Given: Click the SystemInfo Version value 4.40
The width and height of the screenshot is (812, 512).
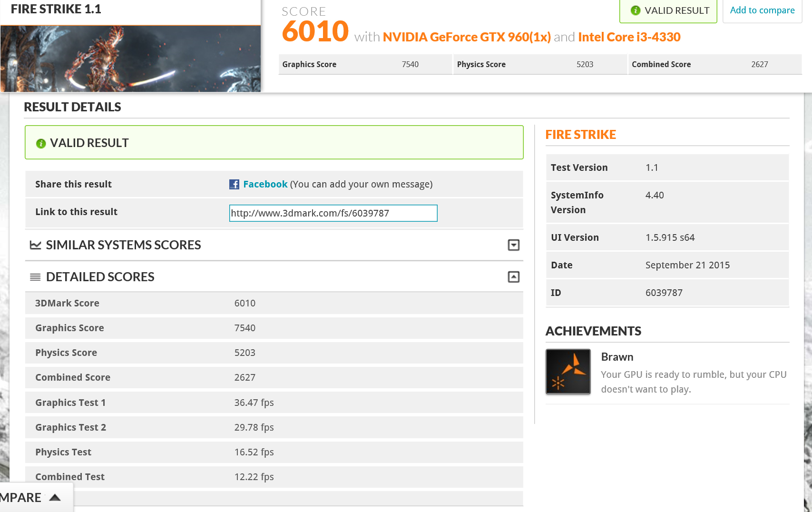Looking at the screenshot, I should click(x=655, y=195).
